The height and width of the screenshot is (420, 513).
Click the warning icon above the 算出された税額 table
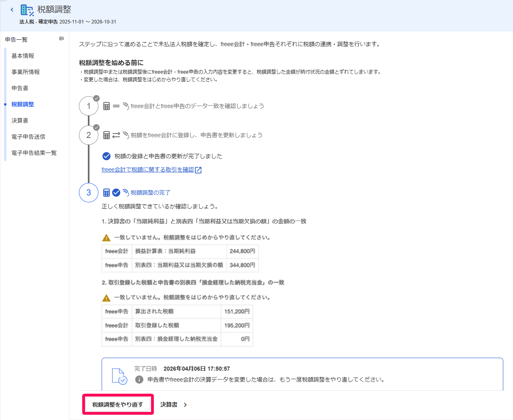click(x=106, y=298)
